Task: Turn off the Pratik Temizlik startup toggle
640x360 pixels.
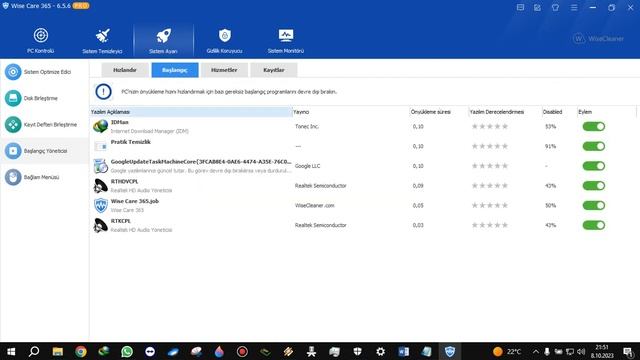Action: pyautogui.click(x=593, y=146)
